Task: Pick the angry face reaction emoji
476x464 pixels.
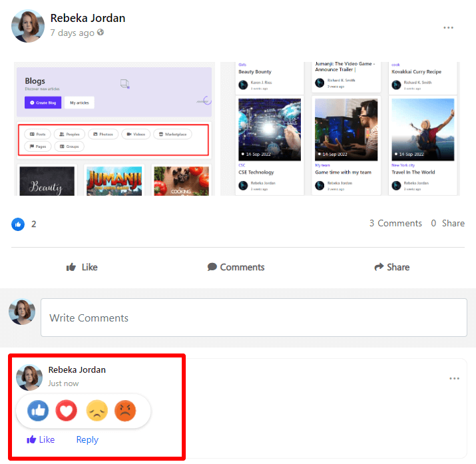Action: pos(125,411)
